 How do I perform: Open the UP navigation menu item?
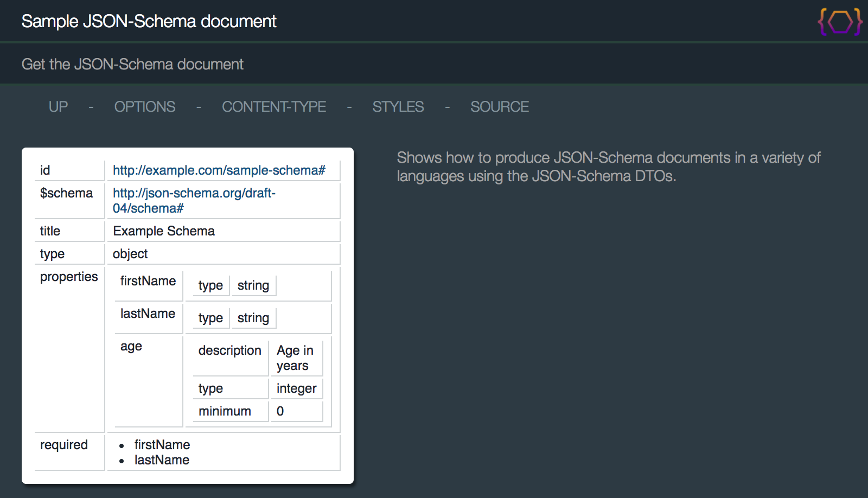click(x=58, y=107)
